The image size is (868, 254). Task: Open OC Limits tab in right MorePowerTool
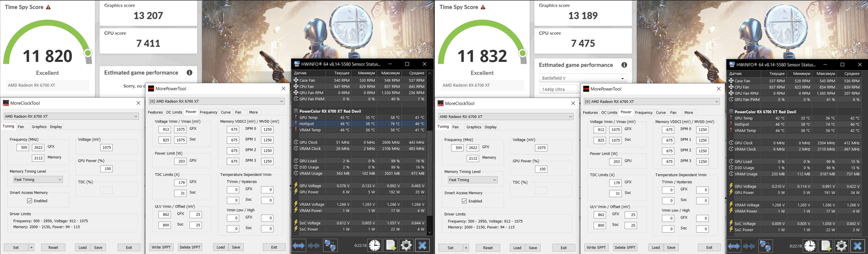click(609, 113)
